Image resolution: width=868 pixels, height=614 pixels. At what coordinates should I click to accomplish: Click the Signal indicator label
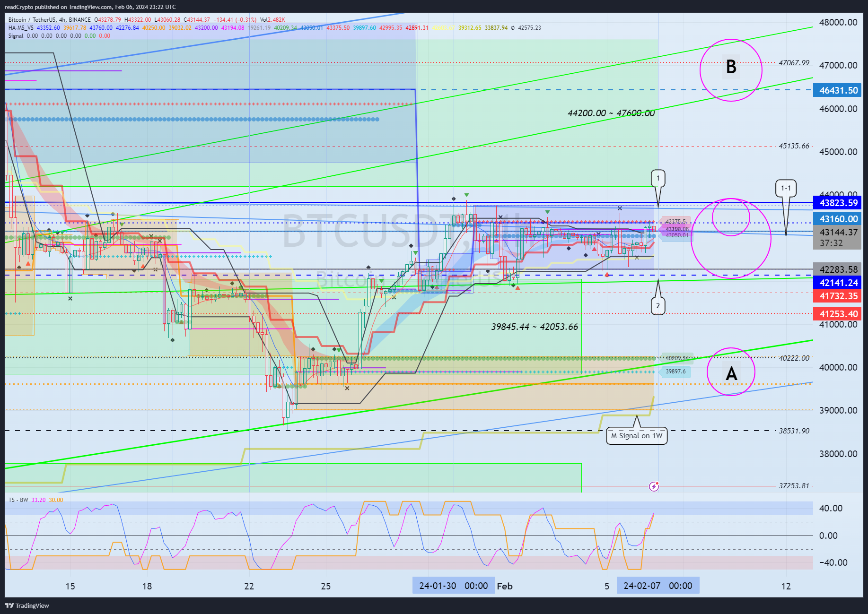16,36
